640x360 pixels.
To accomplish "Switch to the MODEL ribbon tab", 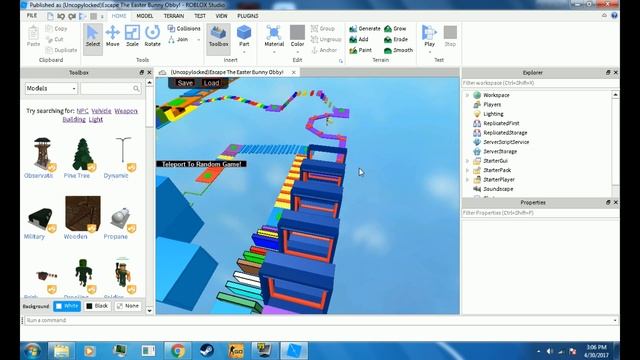I will 144,16.
